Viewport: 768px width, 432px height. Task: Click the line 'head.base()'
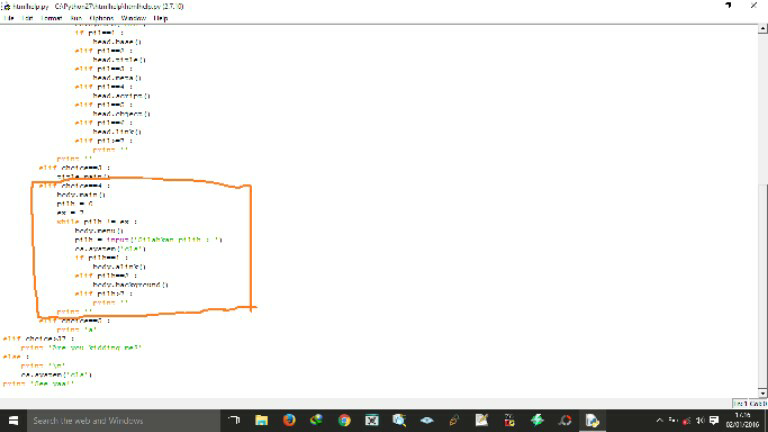coord(117,42)
